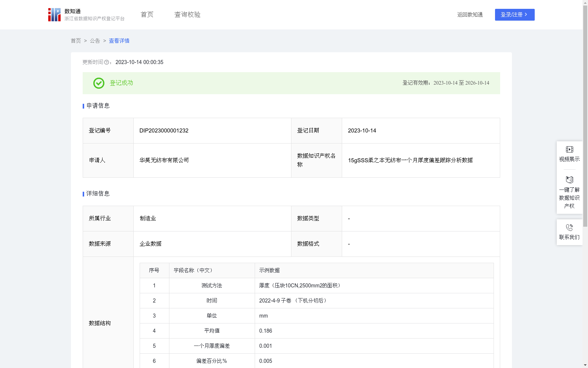The width and height of the screenshot is (588, 368).
Task: Follow the 返回数知通 link
Action: (470, 15)
